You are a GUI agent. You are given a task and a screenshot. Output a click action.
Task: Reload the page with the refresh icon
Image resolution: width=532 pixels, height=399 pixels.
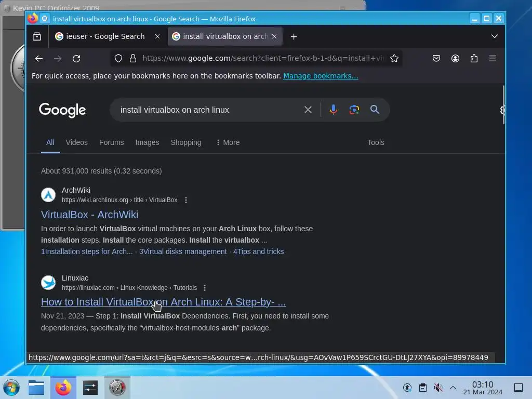click(x=76, y=58)
